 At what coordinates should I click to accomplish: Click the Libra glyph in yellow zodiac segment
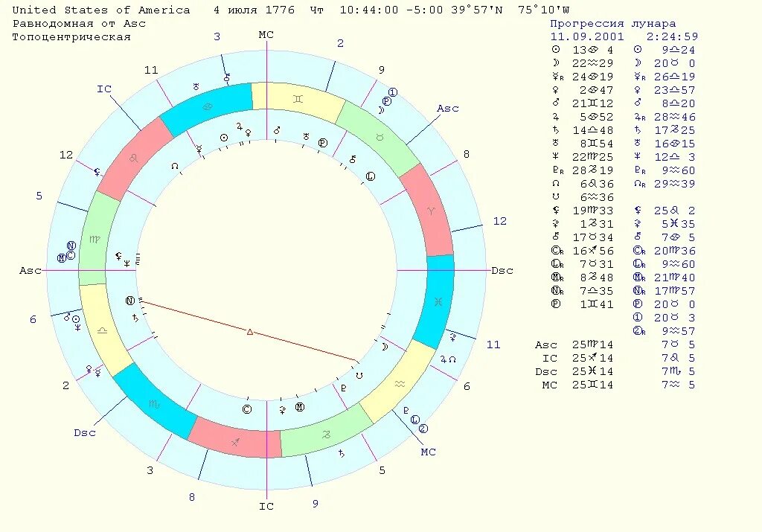[103, 330]
